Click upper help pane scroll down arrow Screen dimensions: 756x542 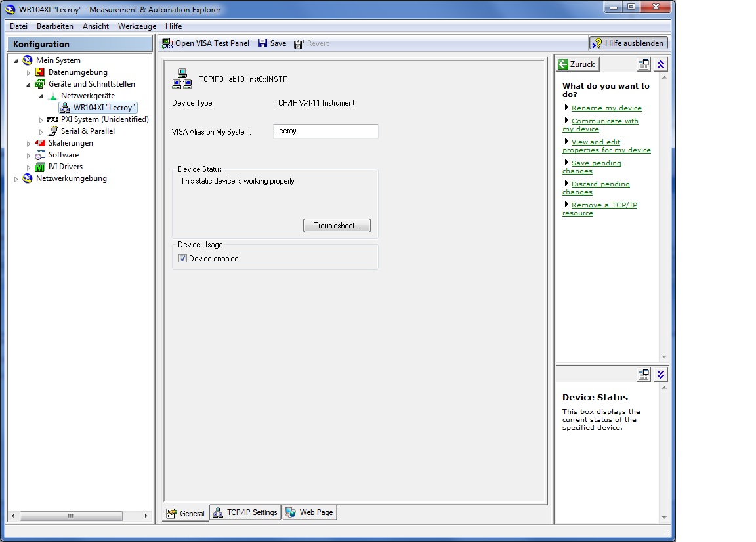664,357
